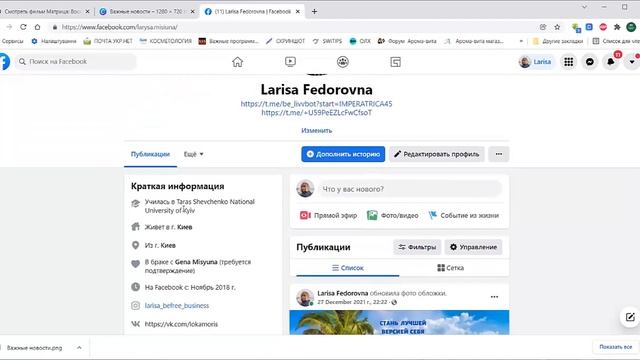Screen dimensions: 640x360
Task: Open the t.me +U59PeEZLcFwCfsoT link
Action: (x=316, y=113)
